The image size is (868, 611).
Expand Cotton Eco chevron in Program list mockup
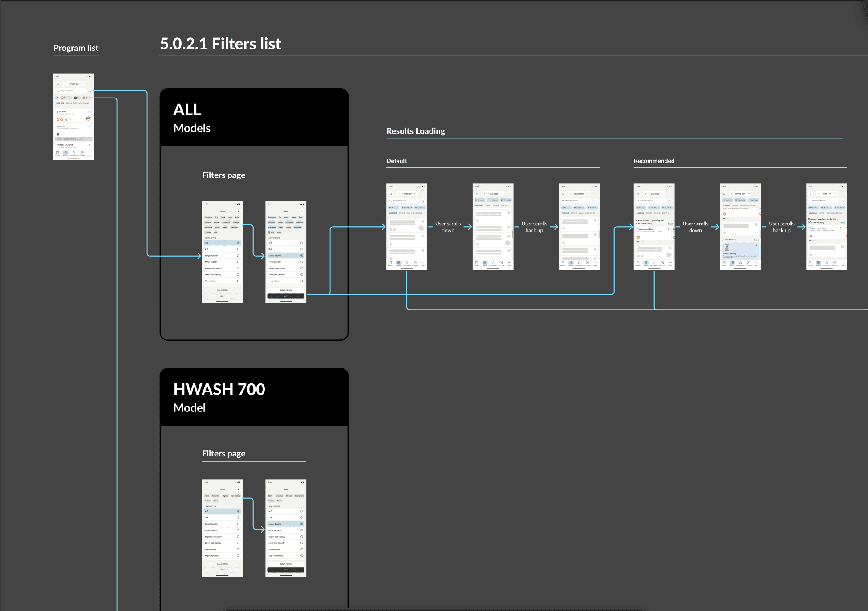[90, 126]
